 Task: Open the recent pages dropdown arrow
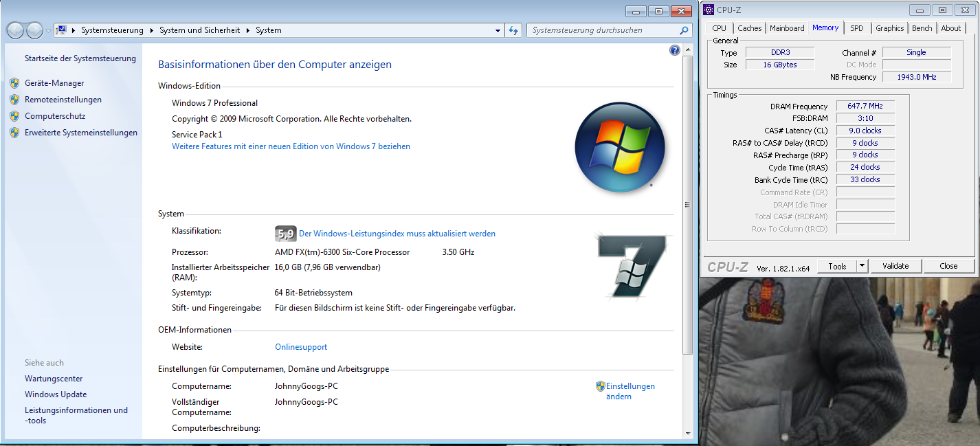click(48, 31)
